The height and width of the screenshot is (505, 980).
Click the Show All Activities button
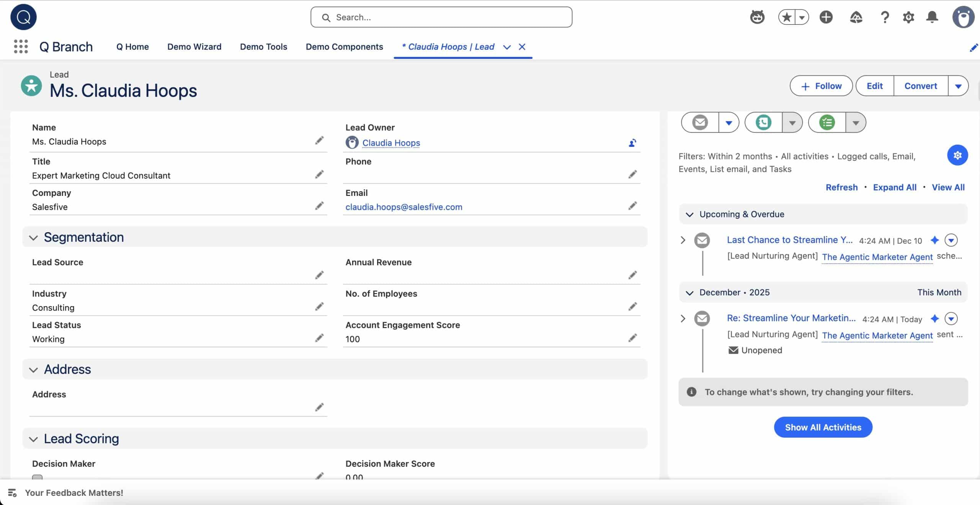pyautogui.click(x=823, y=427)
